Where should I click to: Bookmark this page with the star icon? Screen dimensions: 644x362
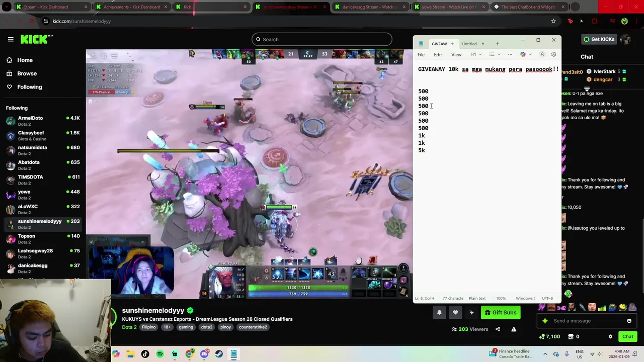553,21
